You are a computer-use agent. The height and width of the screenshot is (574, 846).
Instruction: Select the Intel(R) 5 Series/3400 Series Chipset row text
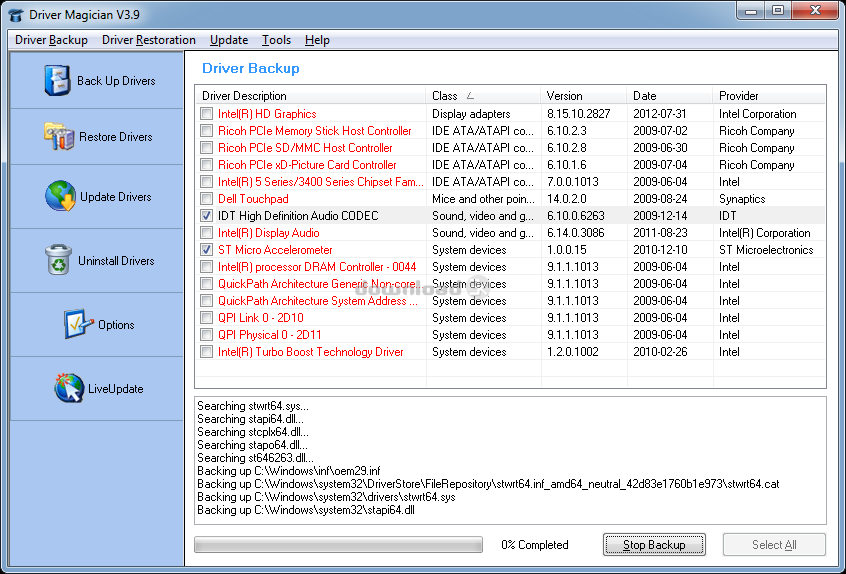pos(320,182)
